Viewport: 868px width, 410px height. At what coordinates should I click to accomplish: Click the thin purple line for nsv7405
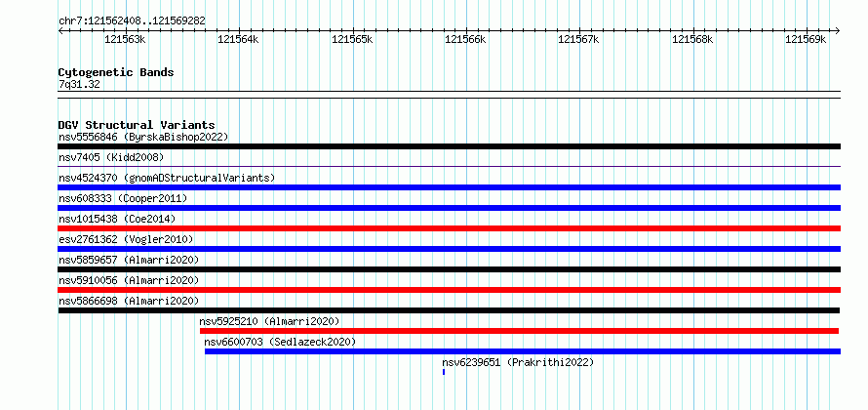click(449, 166)
